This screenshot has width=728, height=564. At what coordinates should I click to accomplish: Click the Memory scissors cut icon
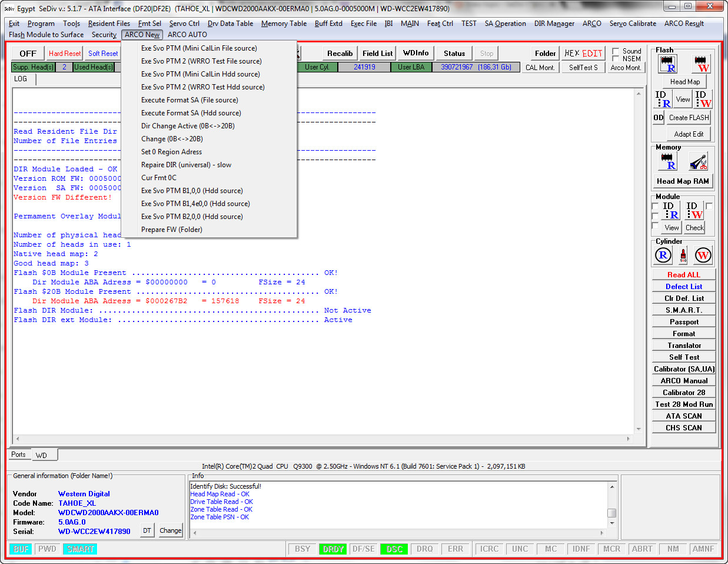pyautogui.click(x=699, y=161)
